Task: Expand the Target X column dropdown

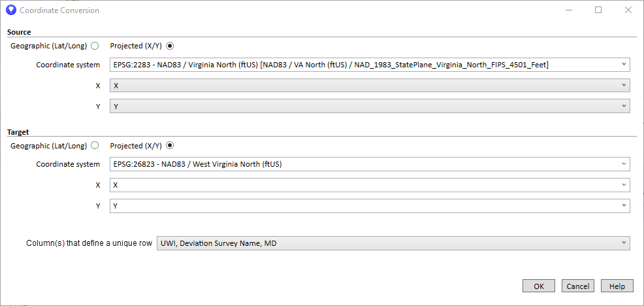Action: 624,185
